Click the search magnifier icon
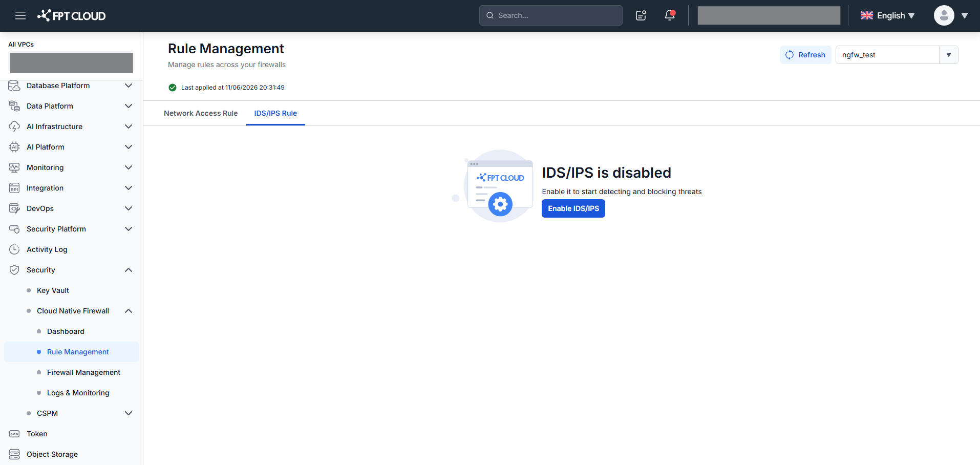 (490, 15)
